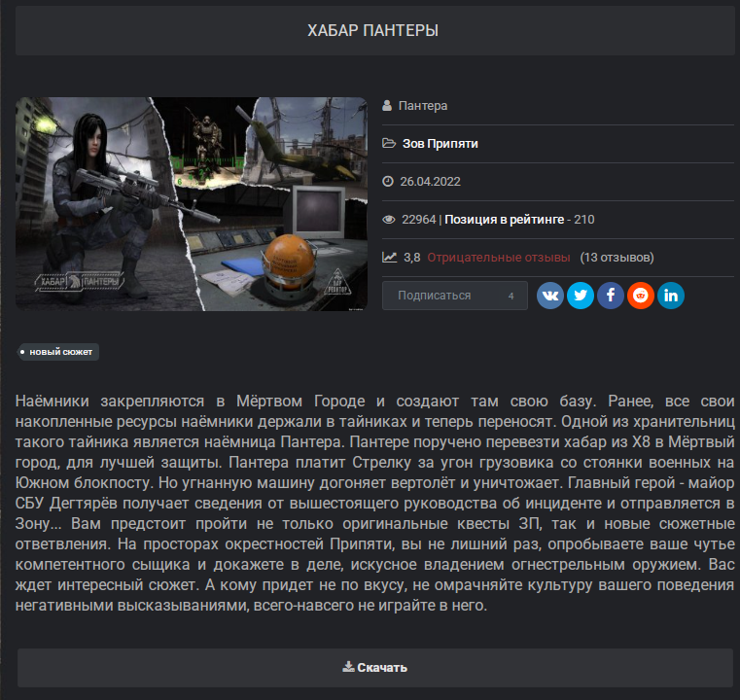Click the ХАБАР ПАНТЕРЫ title header
740x700 pixels.
(372, 31)
